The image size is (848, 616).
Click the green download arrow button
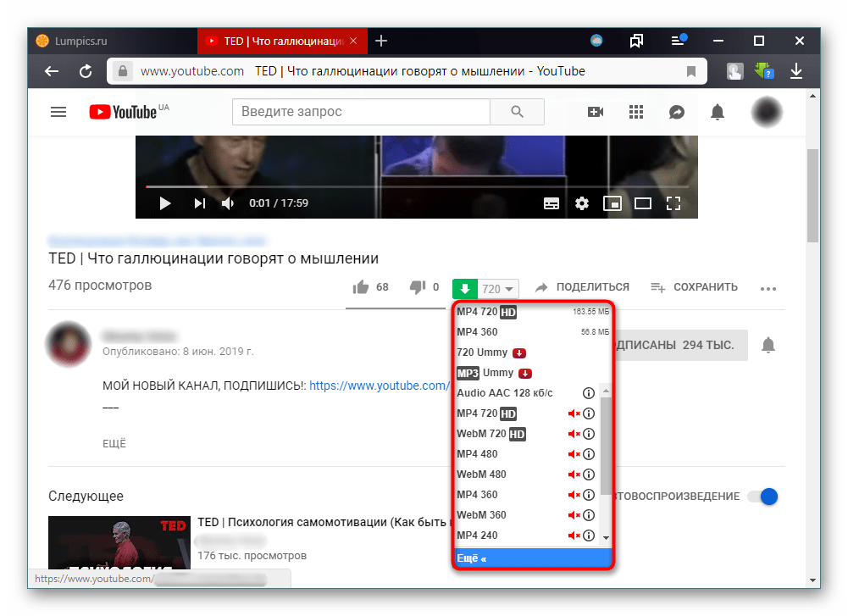pos(464,288)
